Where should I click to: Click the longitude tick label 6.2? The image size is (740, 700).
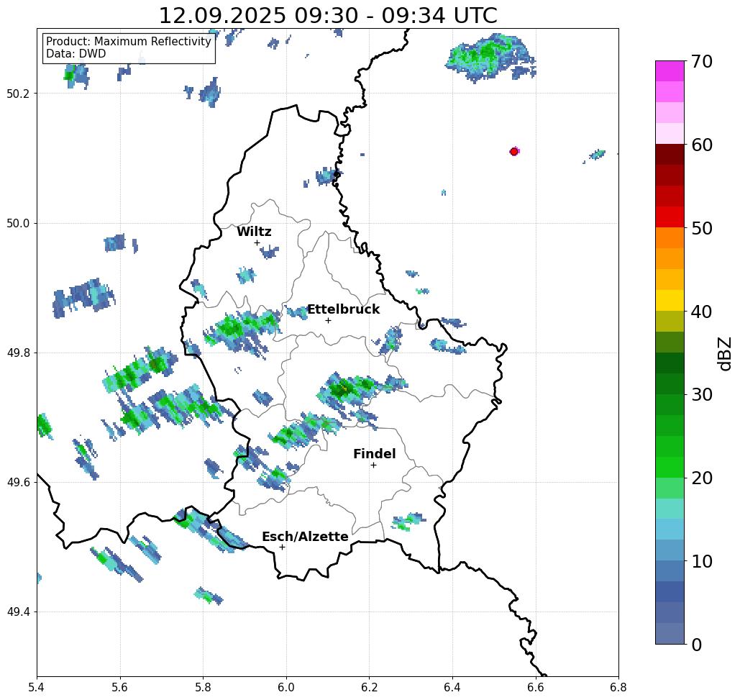(370, 687)
